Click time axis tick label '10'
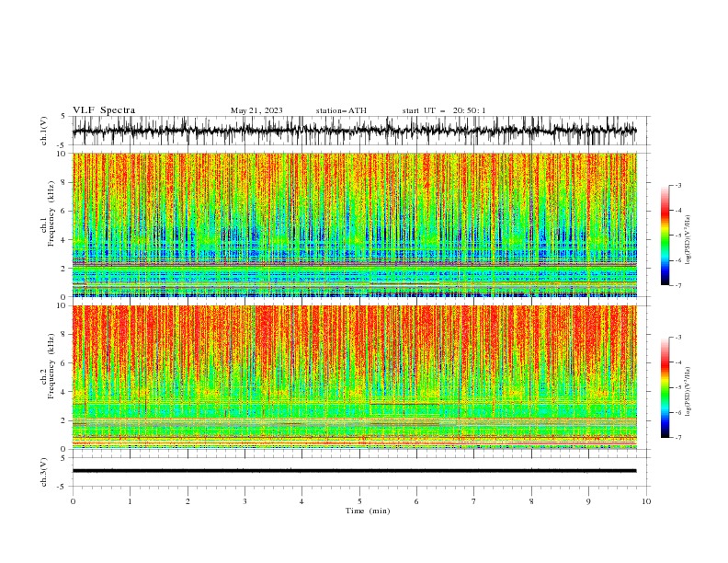 [646, 501]
